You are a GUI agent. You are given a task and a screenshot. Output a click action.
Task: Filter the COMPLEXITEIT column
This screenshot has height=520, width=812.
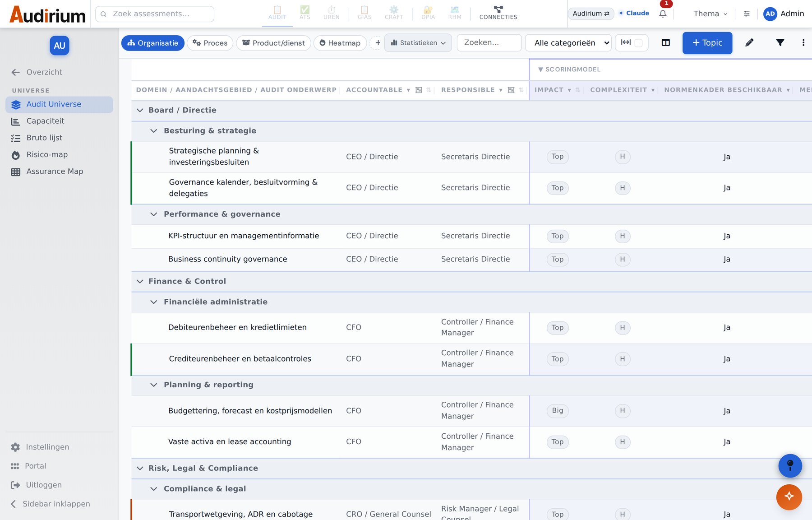[653, 90]
